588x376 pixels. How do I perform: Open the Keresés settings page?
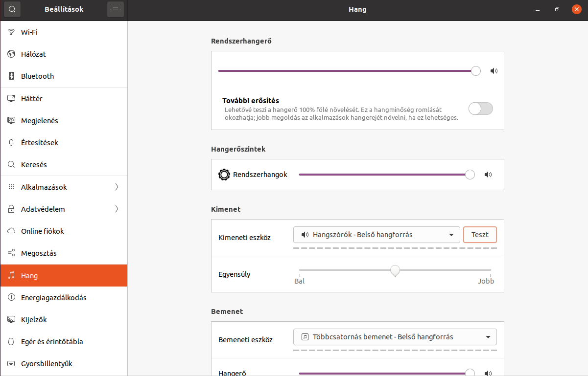(64, 165)
